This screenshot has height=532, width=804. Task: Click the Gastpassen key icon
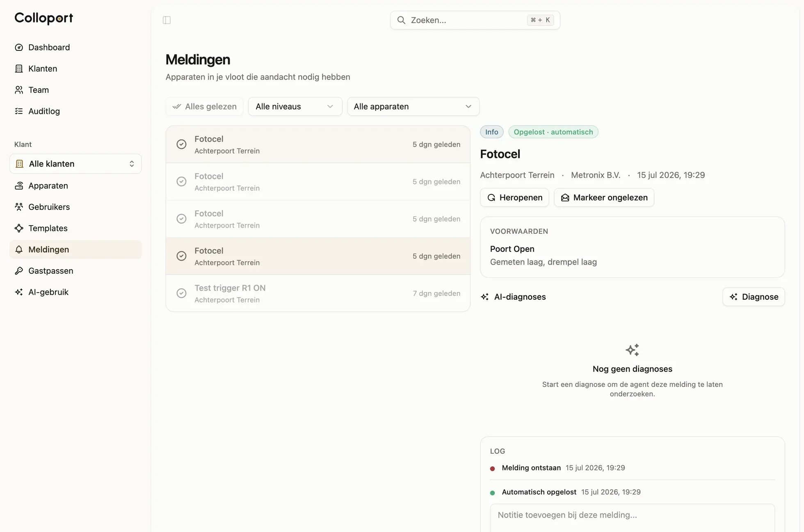click(19, 271)
